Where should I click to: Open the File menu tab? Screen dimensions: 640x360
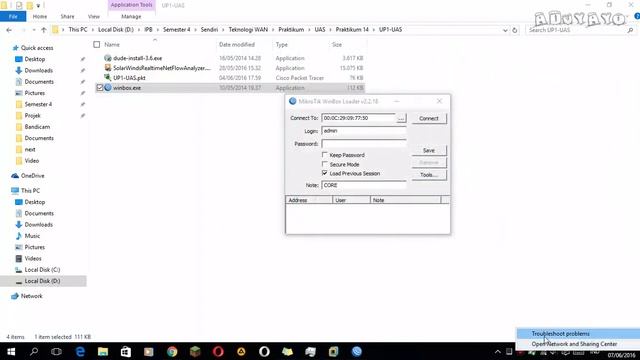pos(13,16)
